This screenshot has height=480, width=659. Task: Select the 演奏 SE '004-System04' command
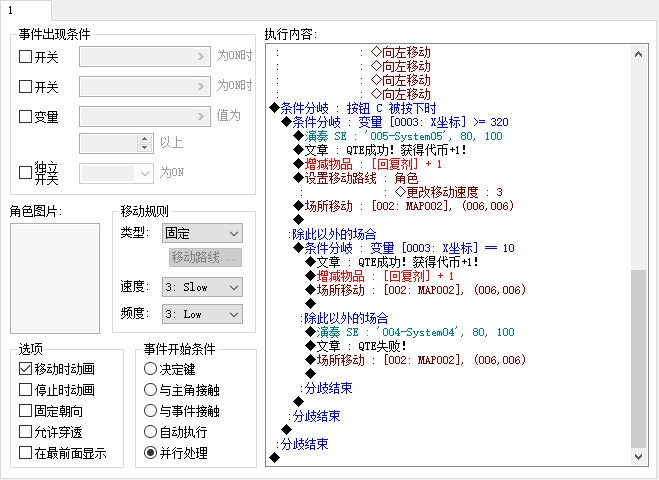point(410,332)
